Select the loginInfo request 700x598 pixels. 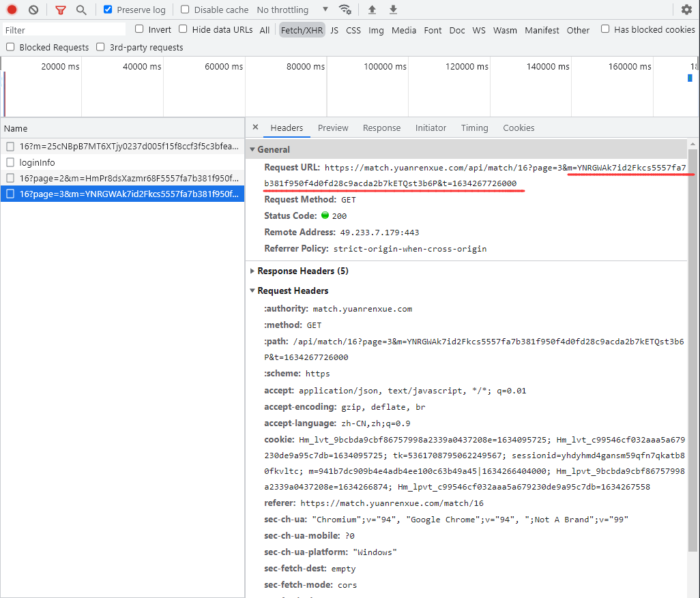38,162
